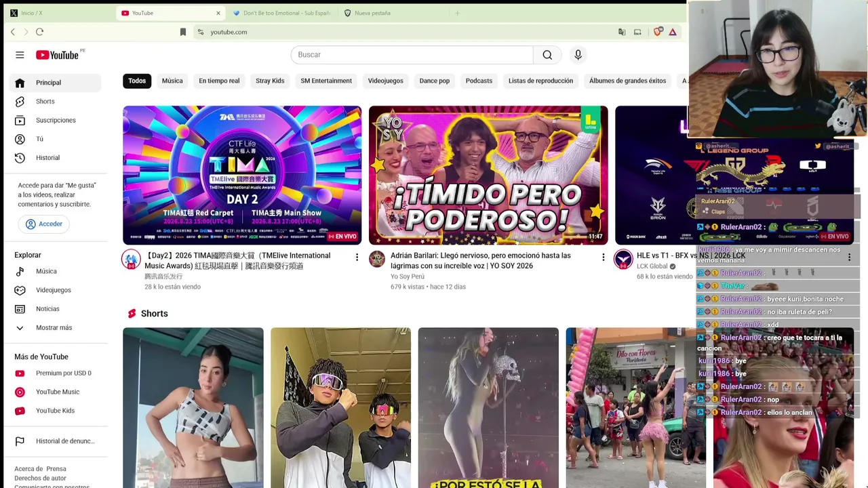Open Suscripciones in the sidebar
This screenshot has height=488, width=868.
pos(54,121)
